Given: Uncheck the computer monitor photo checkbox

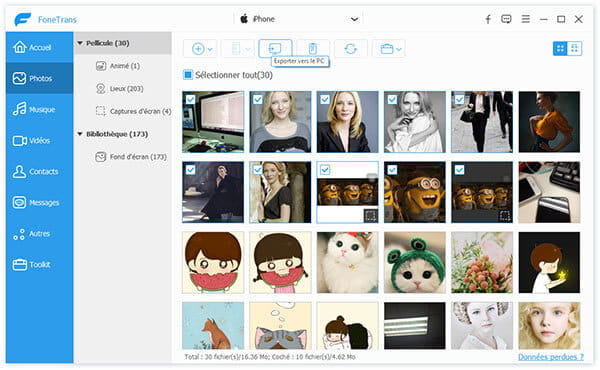Looking at the screenshot, I should point(190,99).
